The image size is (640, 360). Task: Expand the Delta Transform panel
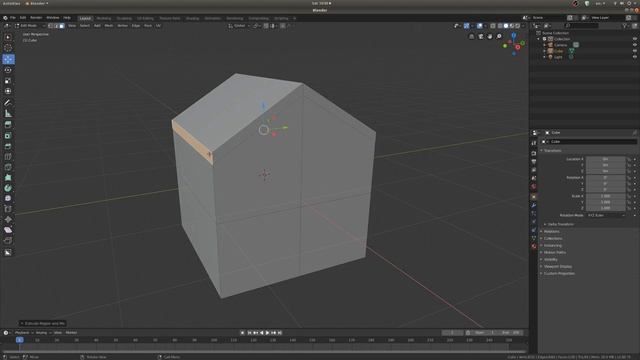[559, 224]
